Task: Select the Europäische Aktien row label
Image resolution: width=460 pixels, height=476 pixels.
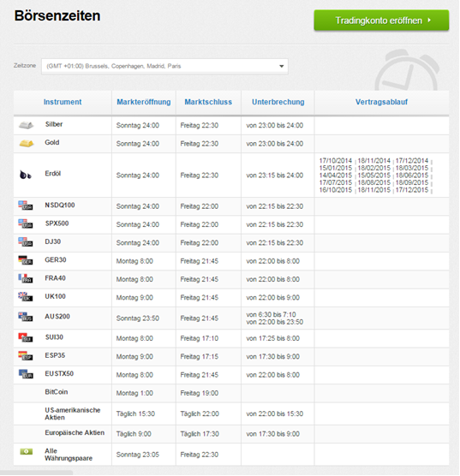Action: [x=75, y=432]
